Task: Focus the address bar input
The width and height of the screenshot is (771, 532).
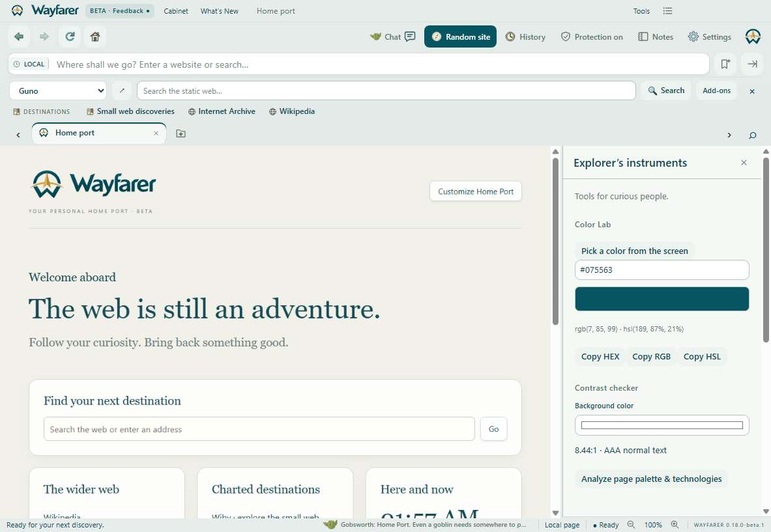Action: tap(379, 64)
